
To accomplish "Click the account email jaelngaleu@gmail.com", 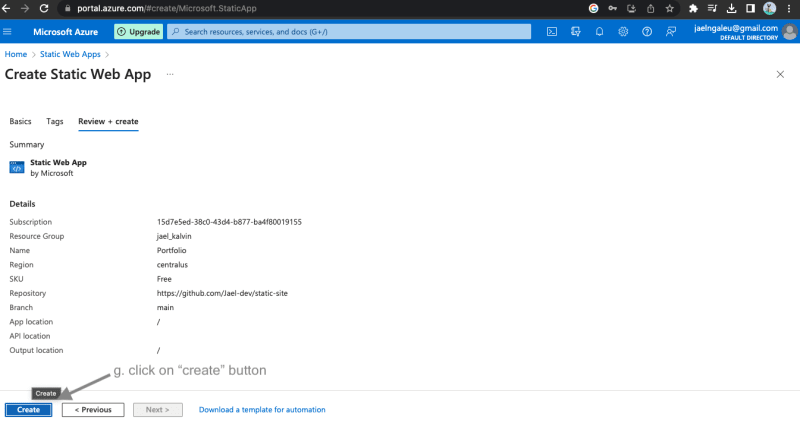I will 736,28.
